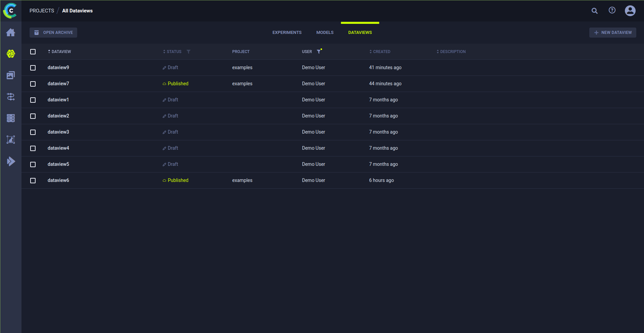Open the datasets image icon in sidebar
Image resolution: width=644 pixels, height=333 pixels.
tap(11, 75)
